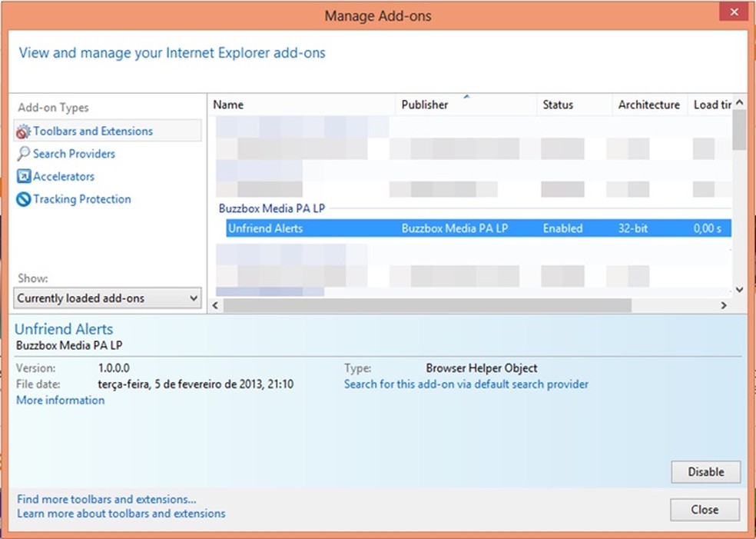Disable the selected add-on
Screen dimensions: 756x539
coord(705,471)
